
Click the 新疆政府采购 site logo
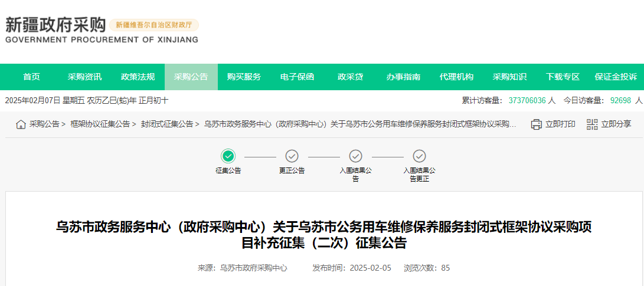[x=55, y=25]
